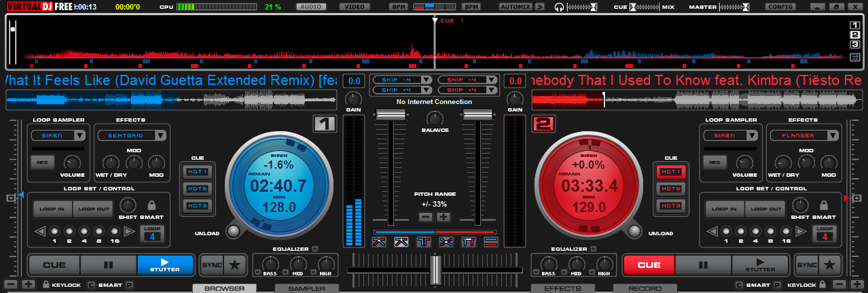
Task: Toggle deck 2 loop sampler REC button
Action: point(713,162)
